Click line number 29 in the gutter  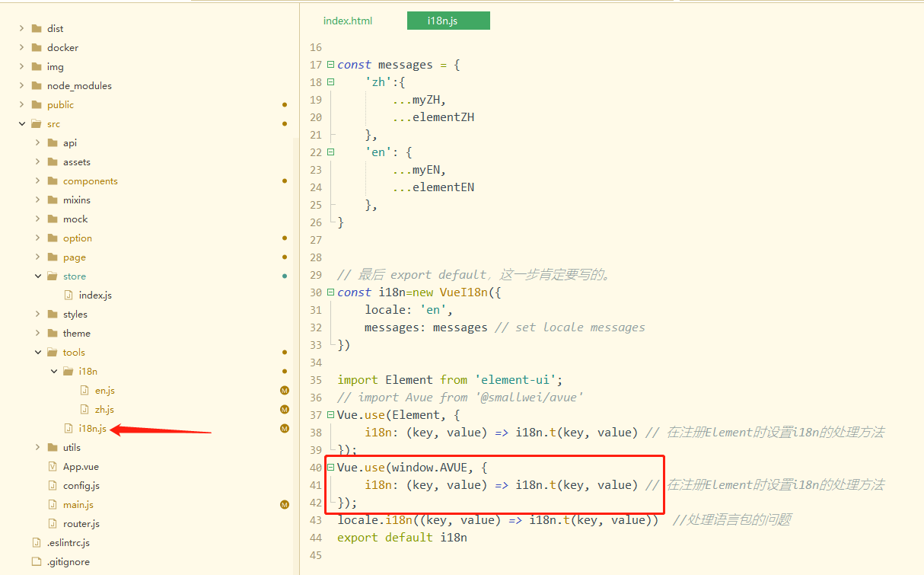315,275
